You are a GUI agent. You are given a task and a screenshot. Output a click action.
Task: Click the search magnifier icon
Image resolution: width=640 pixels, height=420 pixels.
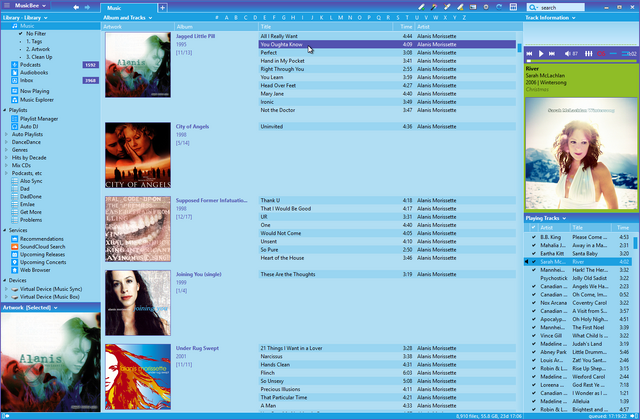pyautogui.click(x=532, y=7)
